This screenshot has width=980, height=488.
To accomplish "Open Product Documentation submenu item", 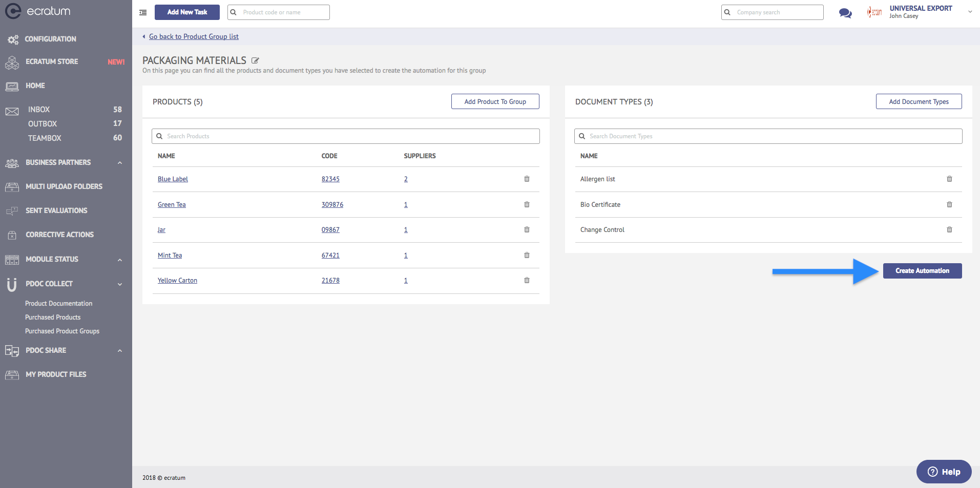I will click(x=59, y=304).
